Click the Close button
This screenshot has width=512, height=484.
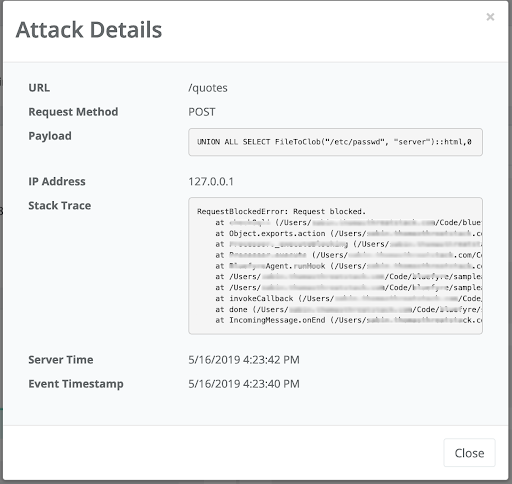tap(469, 453)
